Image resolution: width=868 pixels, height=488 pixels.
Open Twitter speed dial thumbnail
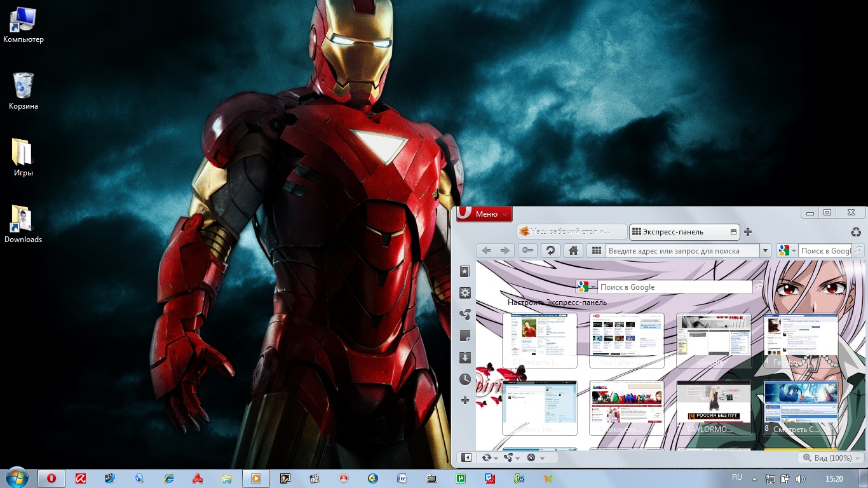(x=539, y=408)
